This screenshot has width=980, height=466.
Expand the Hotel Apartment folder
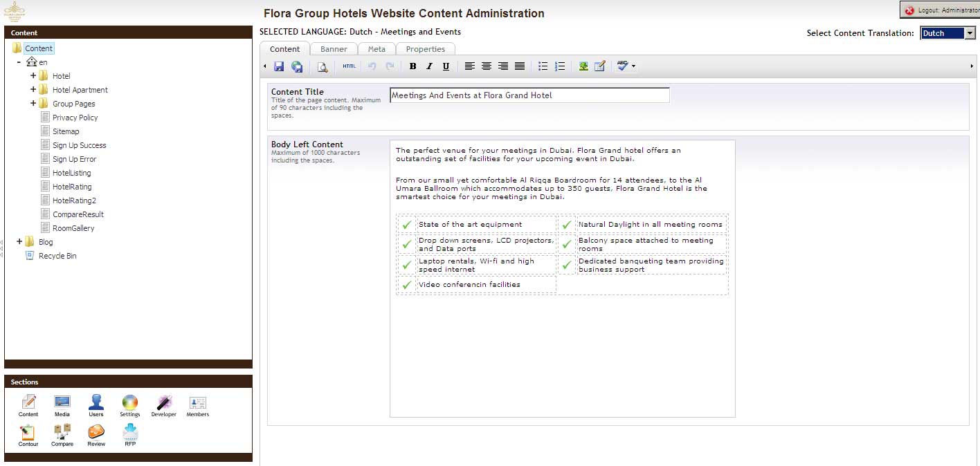point(33,89)
